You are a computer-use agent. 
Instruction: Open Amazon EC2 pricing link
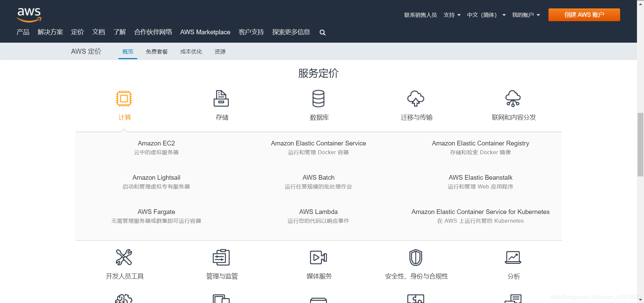156,143
